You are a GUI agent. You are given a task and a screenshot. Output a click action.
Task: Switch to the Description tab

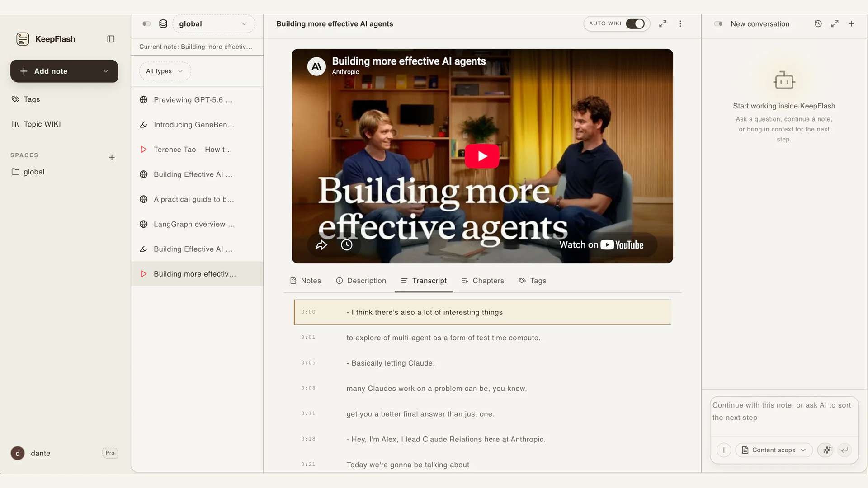tap(361, 281)
